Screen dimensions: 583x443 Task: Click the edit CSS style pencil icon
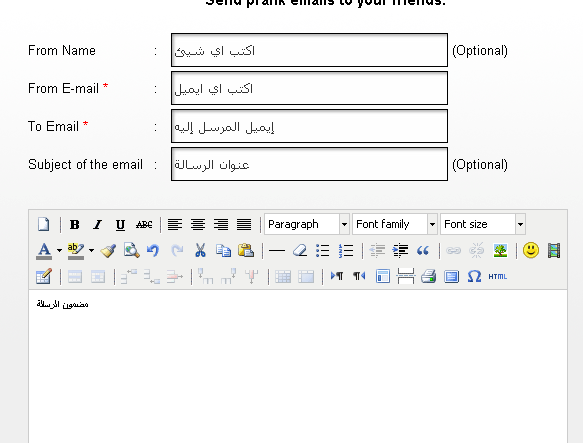click(44, 276)
